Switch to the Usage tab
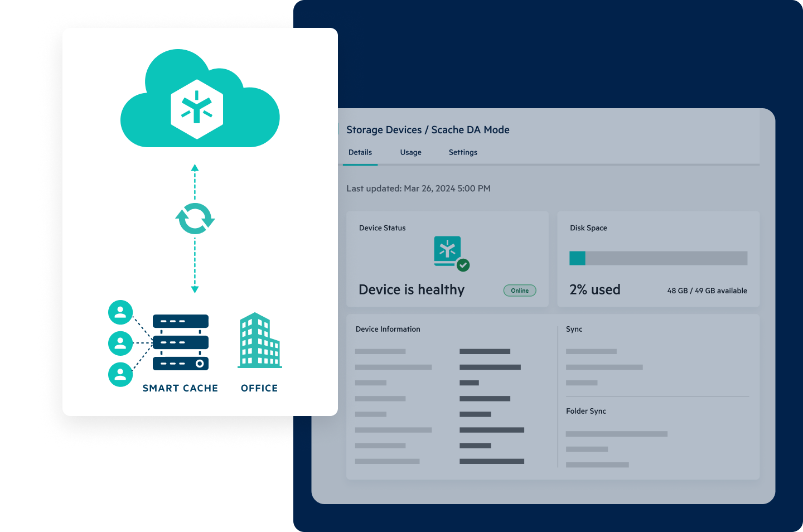 (x=410, y=152)
